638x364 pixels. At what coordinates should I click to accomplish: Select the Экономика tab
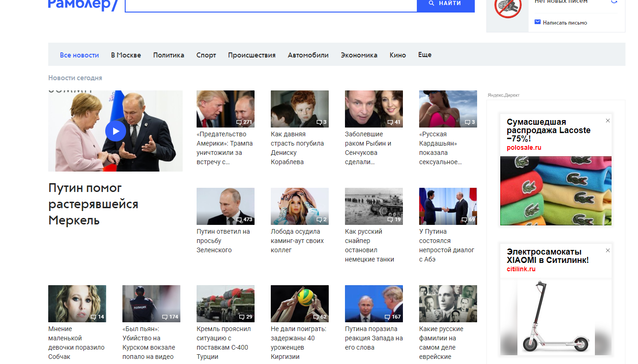pos(359,55)
